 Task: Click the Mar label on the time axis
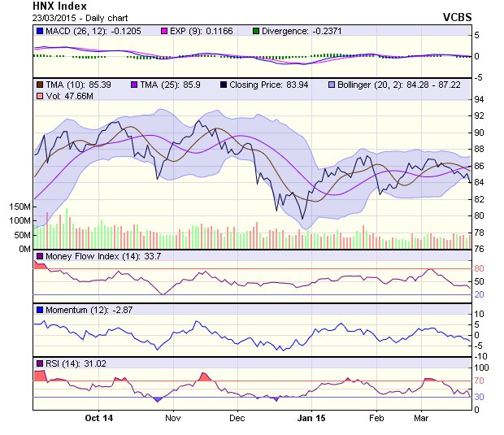(x=421, y=418)
